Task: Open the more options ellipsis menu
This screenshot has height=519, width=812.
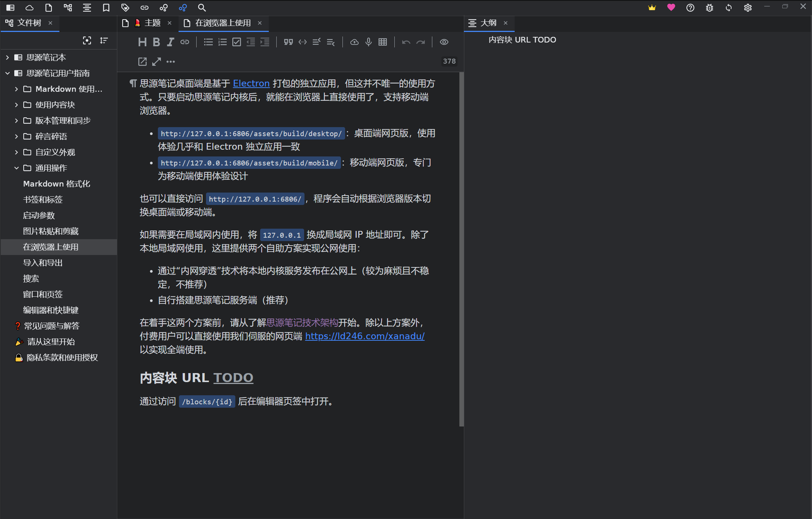Action: pyautogui.click(x=171, y=62)
